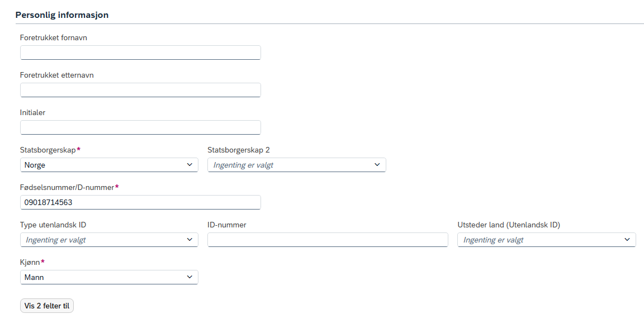Image resolution: width=644 pixels, height=328 pixels.
Task: Click the chevron arrow of Statsborgerskap 2
Action: (x=377, y=165)
